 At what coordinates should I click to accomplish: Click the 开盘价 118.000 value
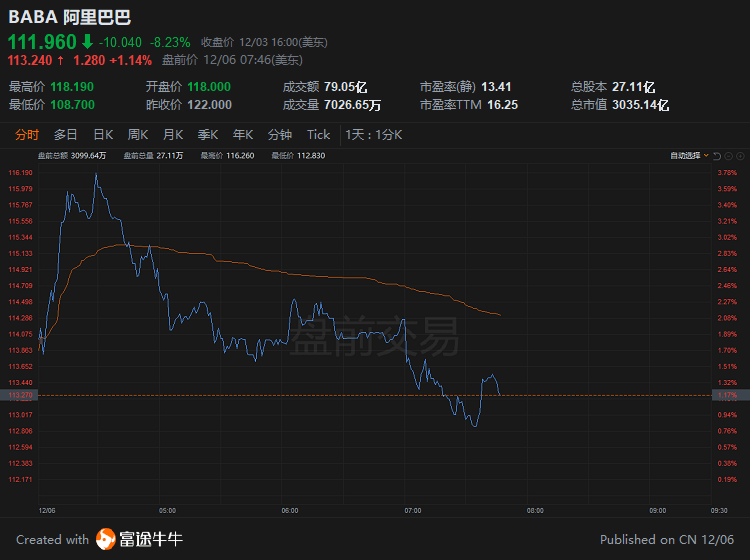(x=209, y=87)
